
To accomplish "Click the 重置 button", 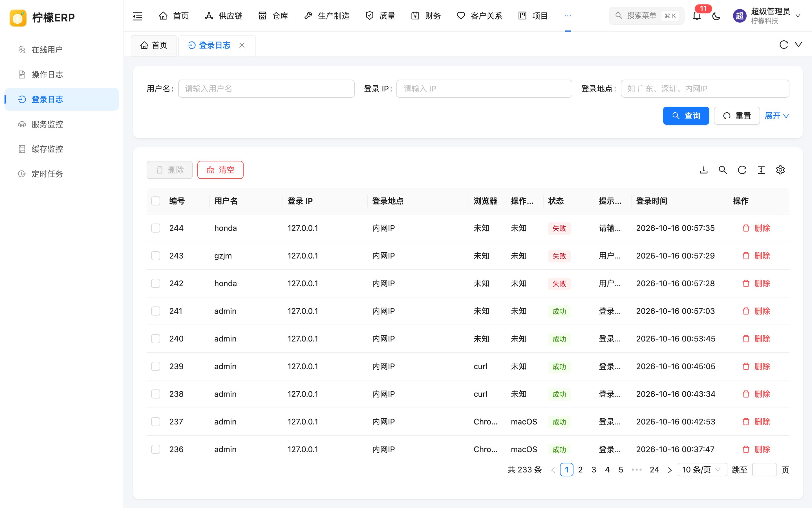I will (x=737, y=116).
